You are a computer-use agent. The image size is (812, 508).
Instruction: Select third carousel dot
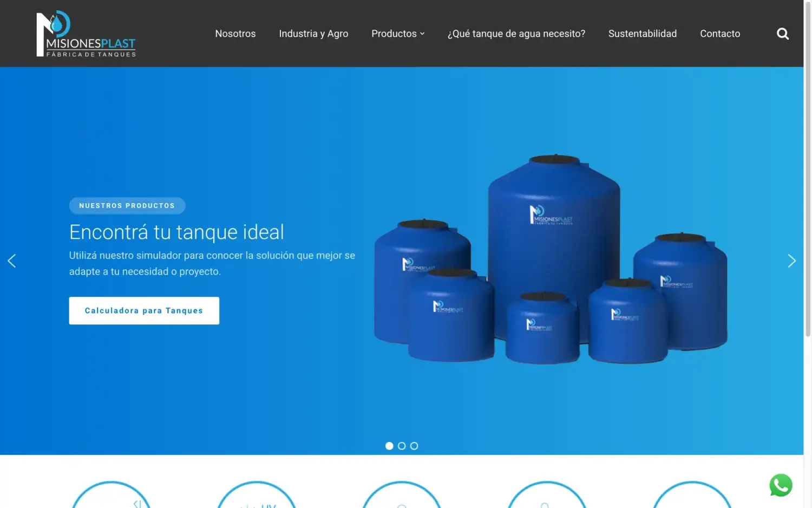tap(414, 446)
